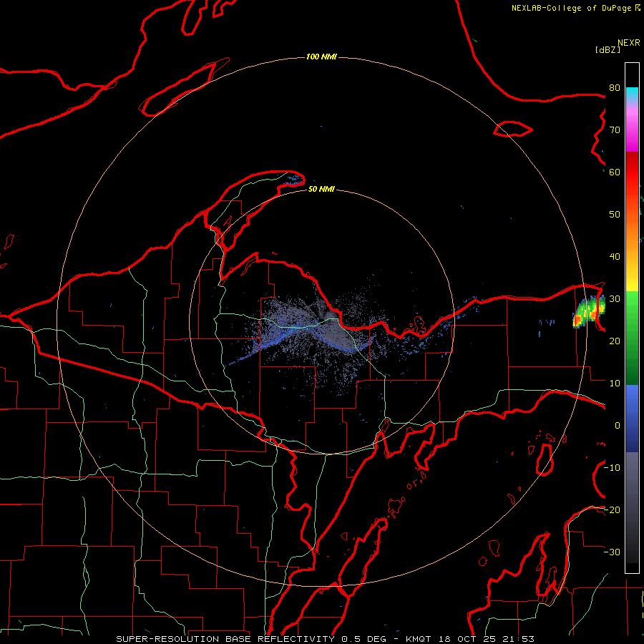The height and width of the screenshot is (644, 644).
Task: Click the "-10" value on the dBZ scale
Action: click(612, 468)
